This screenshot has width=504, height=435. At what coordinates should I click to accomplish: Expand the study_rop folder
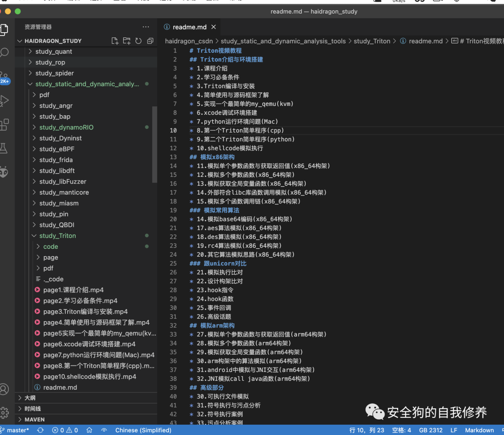pos(50,63)
